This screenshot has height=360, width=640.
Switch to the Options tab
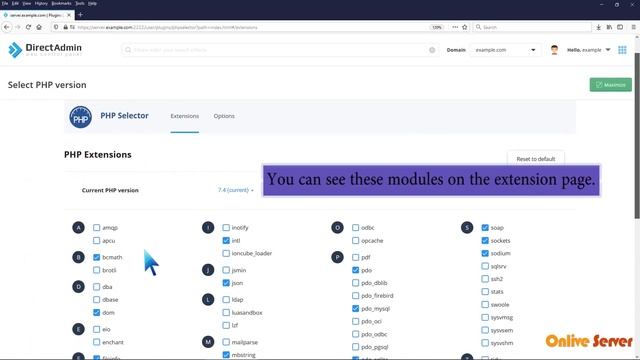(x=224, y=116)
